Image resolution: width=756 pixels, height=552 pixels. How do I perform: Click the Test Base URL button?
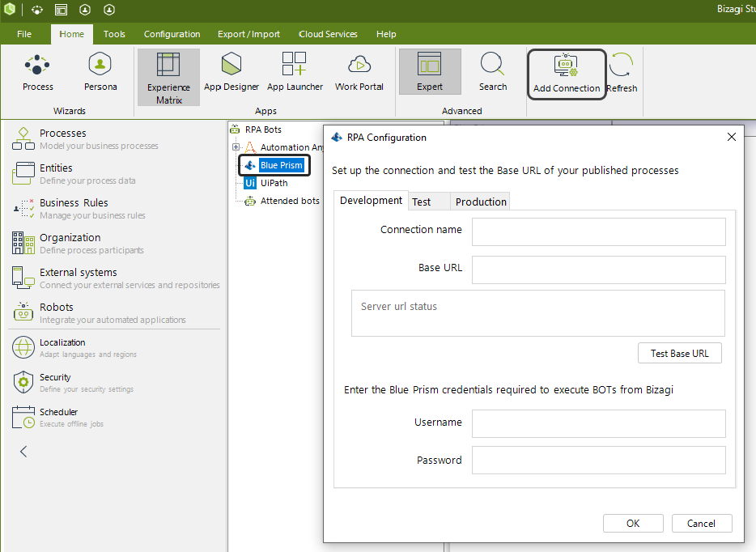pos(680,354)
